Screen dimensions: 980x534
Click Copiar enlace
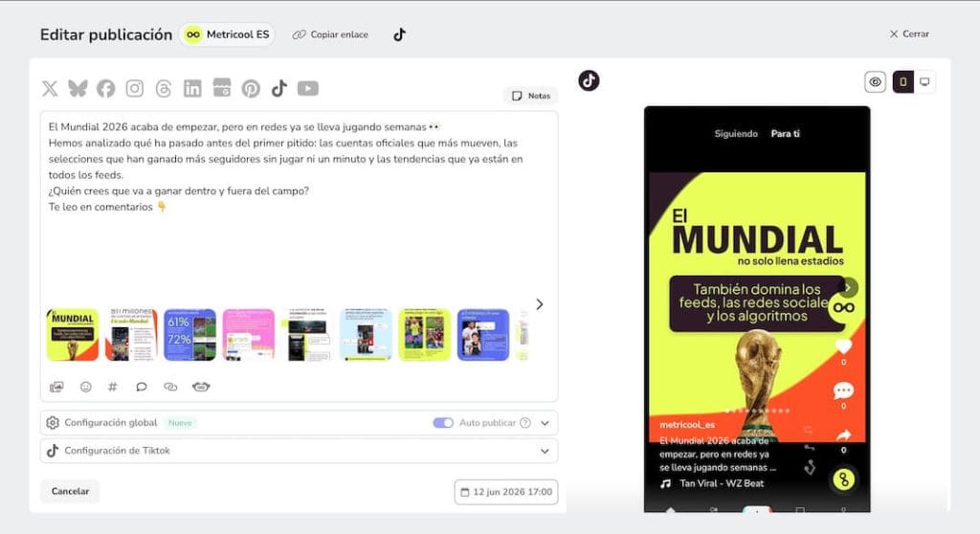(x=330, y=34)
